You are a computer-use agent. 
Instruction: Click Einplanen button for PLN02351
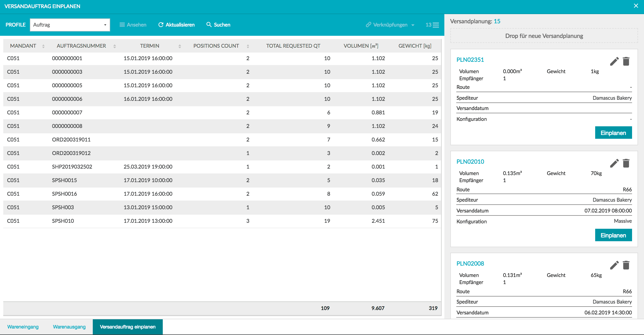(613, 133)
